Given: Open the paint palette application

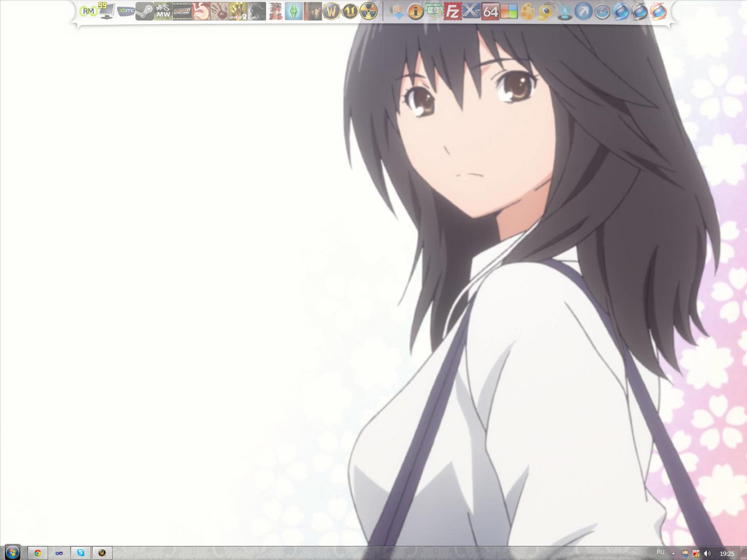Looking at the screenshot, I should 527,11.
